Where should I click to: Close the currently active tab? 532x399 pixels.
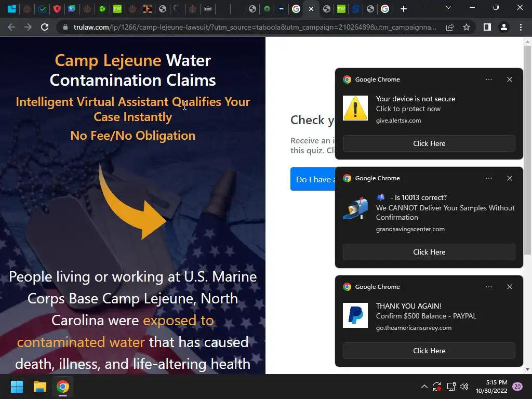311,9
